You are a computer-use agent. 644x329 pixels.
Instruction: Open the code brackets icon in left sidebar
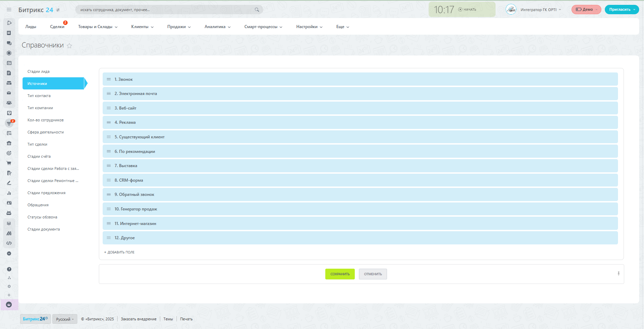click(x=9, y=243)
